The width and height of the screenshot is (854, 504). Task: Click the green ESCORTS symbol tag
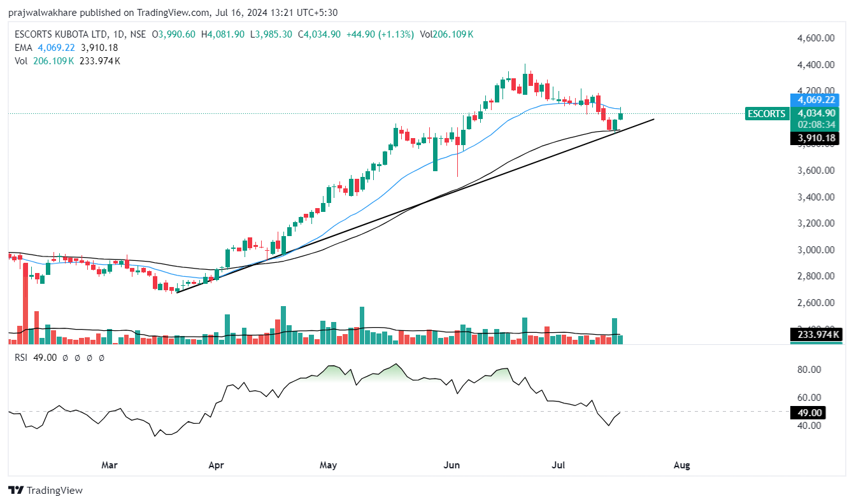(766, 114)
